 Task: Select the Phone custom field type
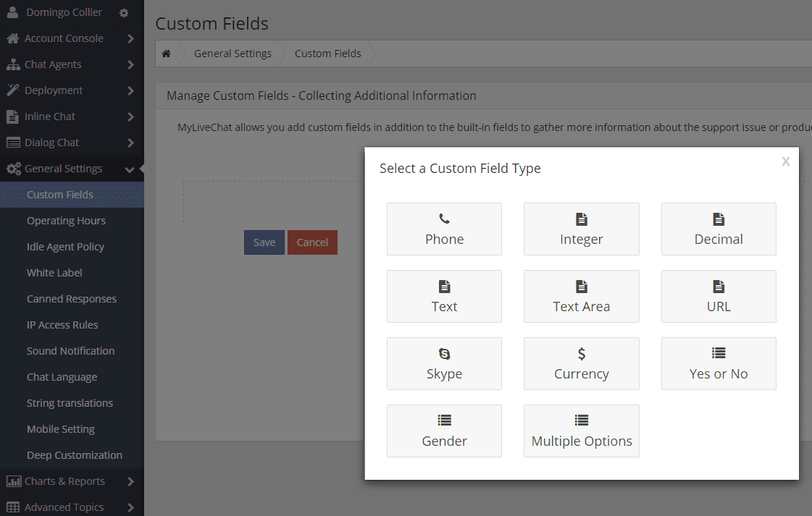(x=444, y=229)
